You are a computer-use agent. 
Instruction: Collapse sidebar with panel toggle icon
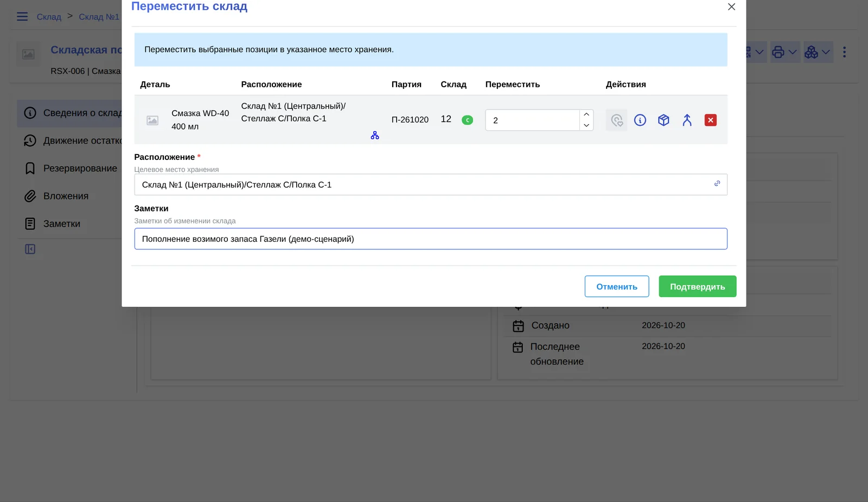[30, 249]
